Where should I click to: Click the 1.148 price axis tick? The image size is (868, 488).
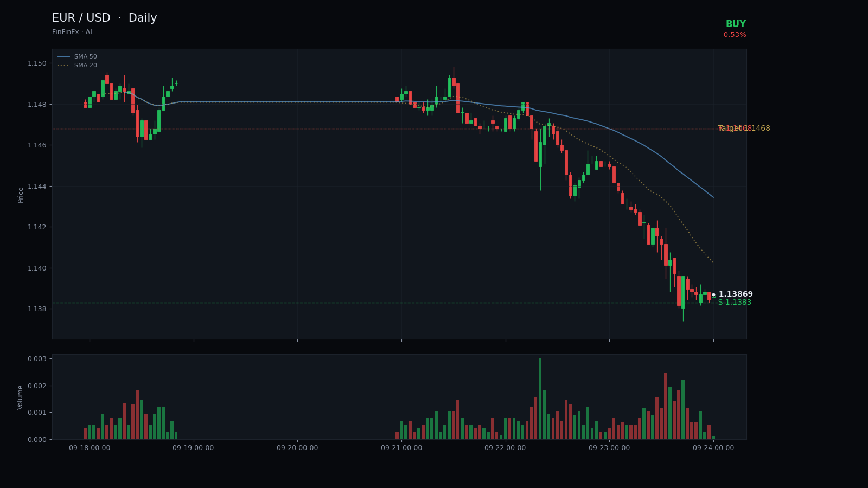point(37,105)
